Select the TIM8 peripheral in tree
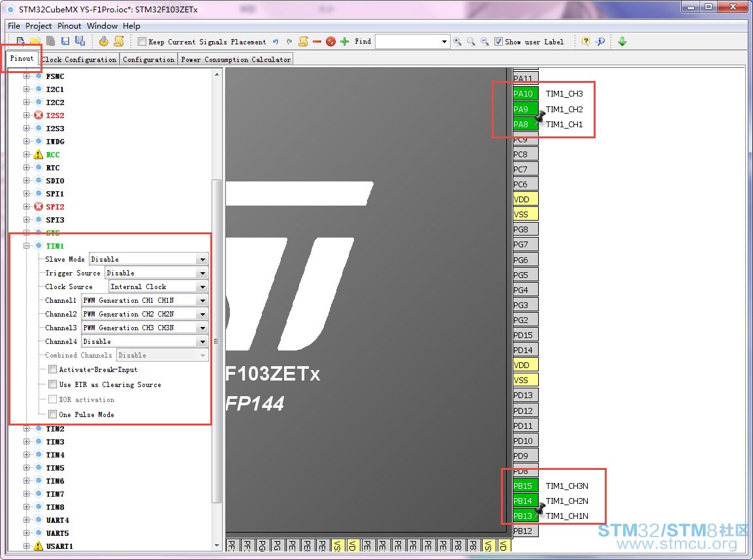This screenshot has width=753, height=560. (x=55, y=507)
